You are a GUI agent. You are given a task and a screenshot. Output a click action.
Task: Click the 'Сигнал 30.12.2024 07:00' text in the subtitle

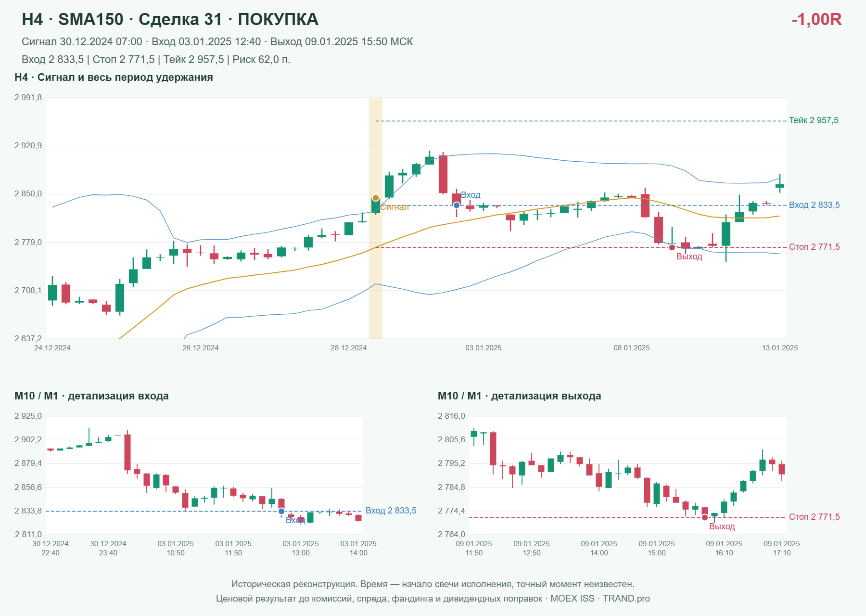tap(82, 42)
